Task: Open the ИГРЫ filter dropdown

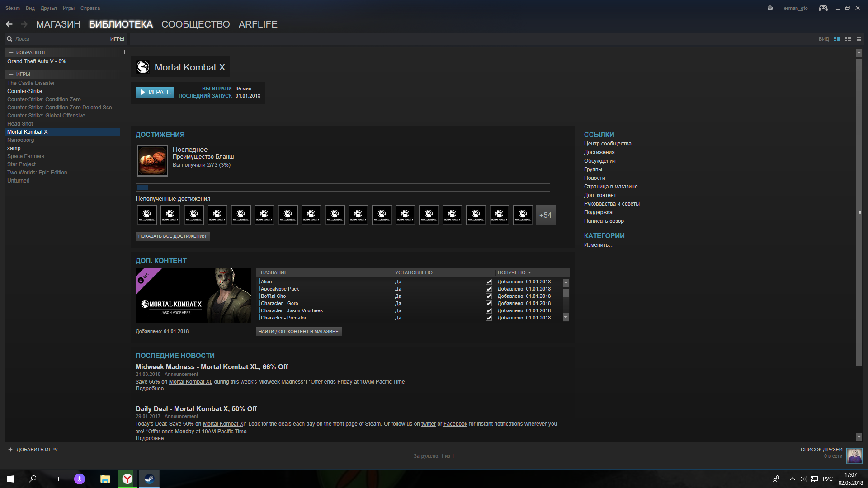Action: (x=117, y=39)
